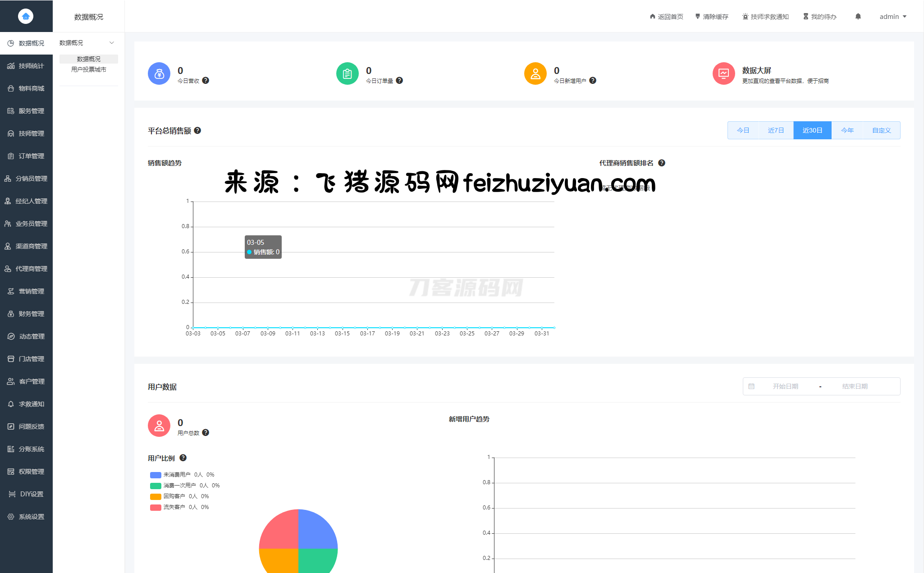Open 订单管理 in the sidebar
Screen dimensions: 924x573
click(31, 156)
